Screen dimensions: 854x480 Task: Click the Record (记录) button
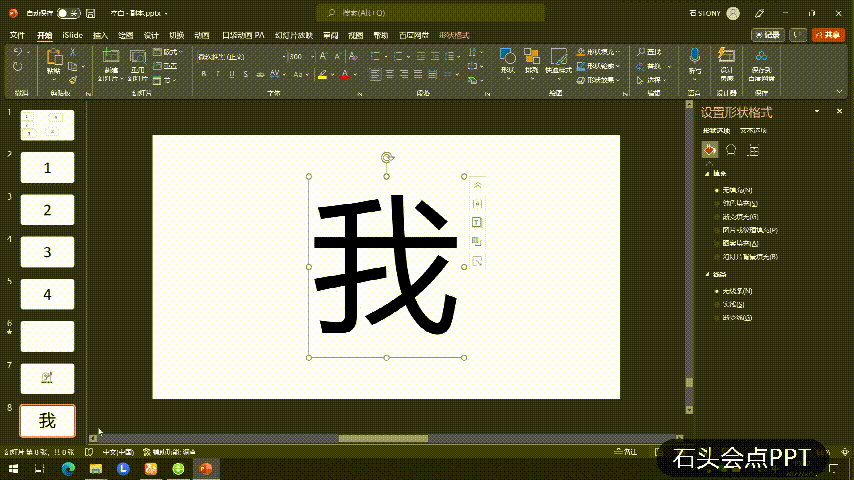pyautogui.click(x=768, y=35)
